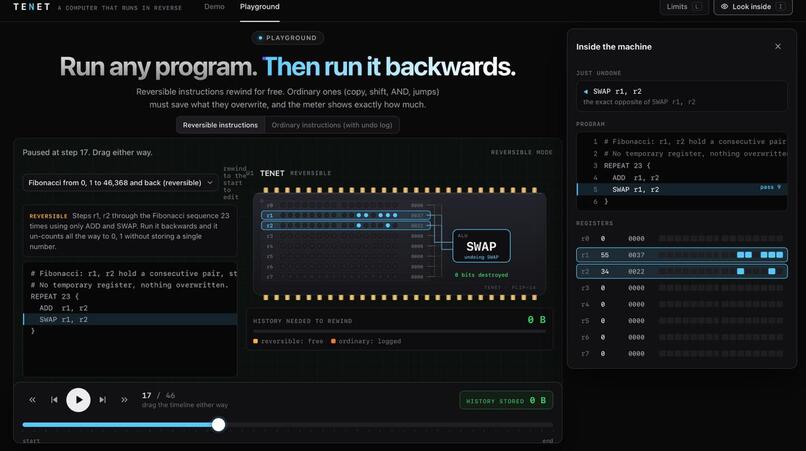
Task: Click the round Play button
Action: pyautogui.click(x=78, y=400)
